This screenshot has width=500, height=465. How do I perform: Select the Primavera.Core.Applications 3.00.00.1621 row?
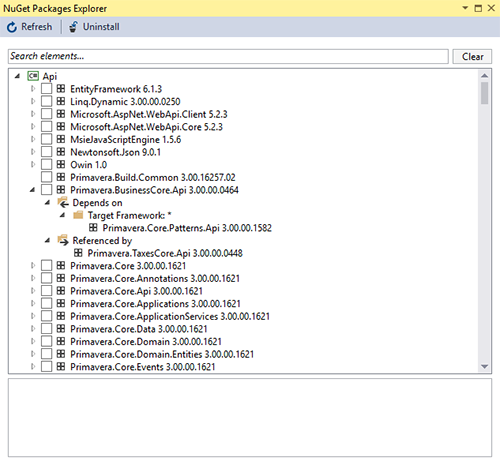point(155,303)
